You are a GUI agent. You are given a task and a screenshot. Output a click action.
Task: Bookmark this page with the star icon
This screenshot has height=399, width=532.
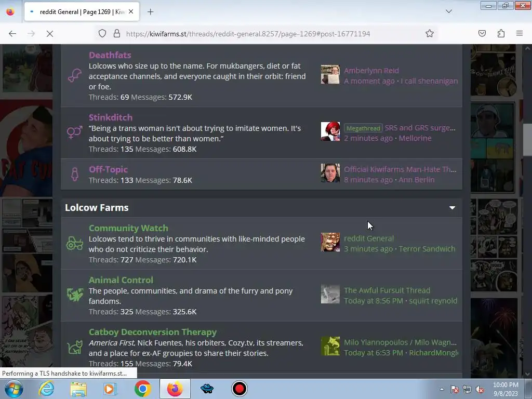(x=430, y=34)
